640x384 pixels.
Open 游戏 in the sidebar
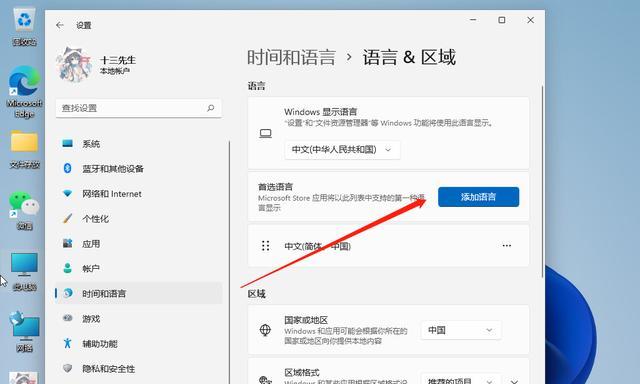139,319
